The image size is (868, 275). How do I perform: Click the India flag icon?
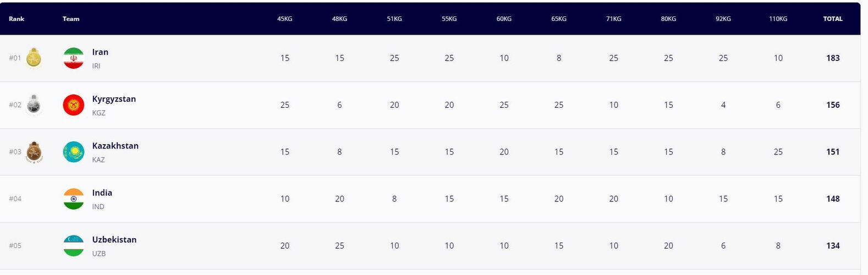tap(74, 199)
